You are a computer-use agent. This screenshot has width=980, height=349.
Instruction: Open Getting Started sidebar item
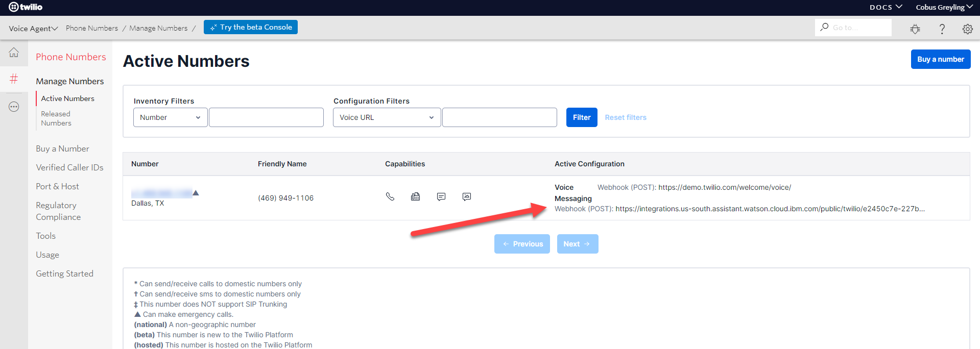pyautogui.click(x=65, y=273)
